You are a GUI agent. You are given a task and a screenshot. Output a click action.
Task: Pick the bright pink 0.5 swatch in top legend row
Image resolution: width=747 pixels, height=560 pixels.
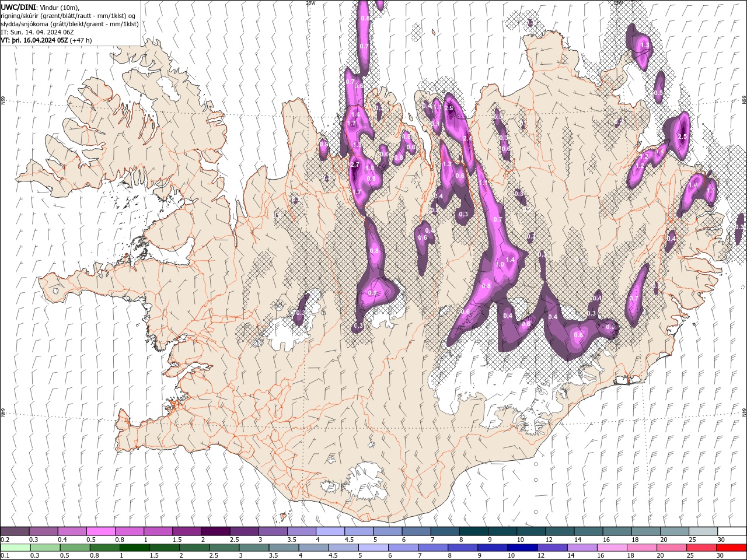coord(100,531)
